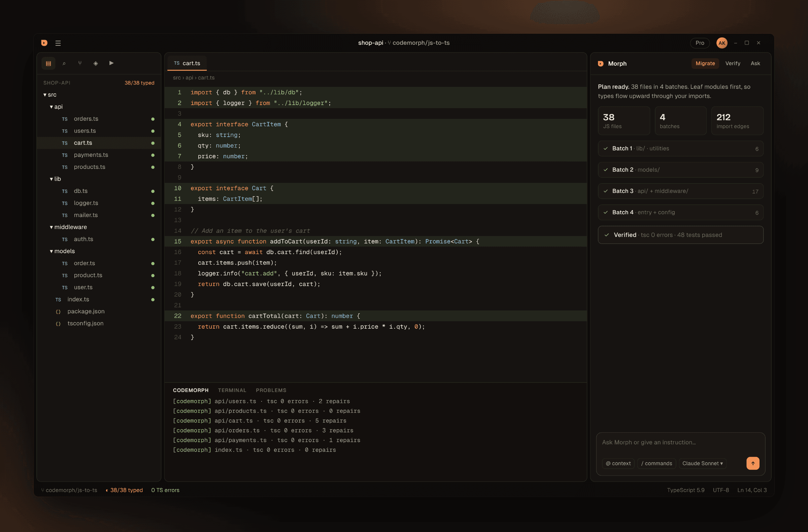Send message with the orange arrow button
The width and height of the screenshot is (808, 532).
point(753,463)
